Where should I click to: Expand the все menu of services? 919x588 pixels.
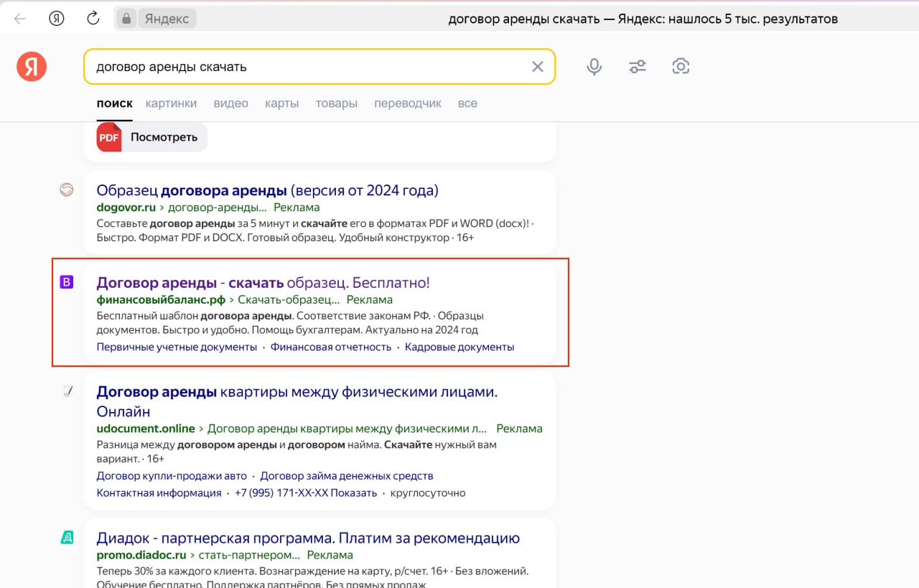point(467,103)
